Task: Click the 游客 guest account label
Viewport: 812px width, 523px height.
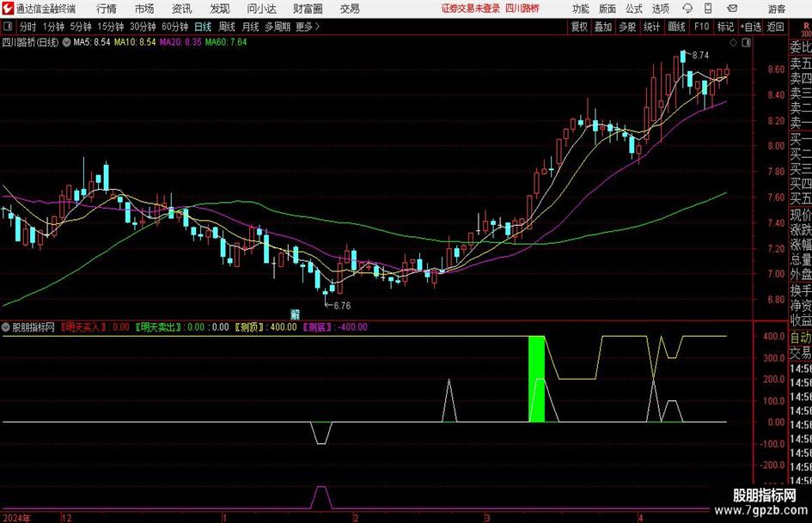Action: 777,9
